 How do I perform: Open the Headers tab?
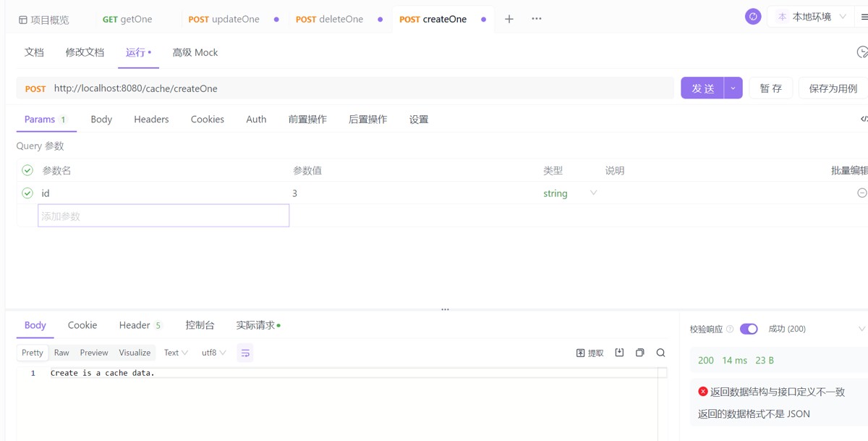(151, 119)
